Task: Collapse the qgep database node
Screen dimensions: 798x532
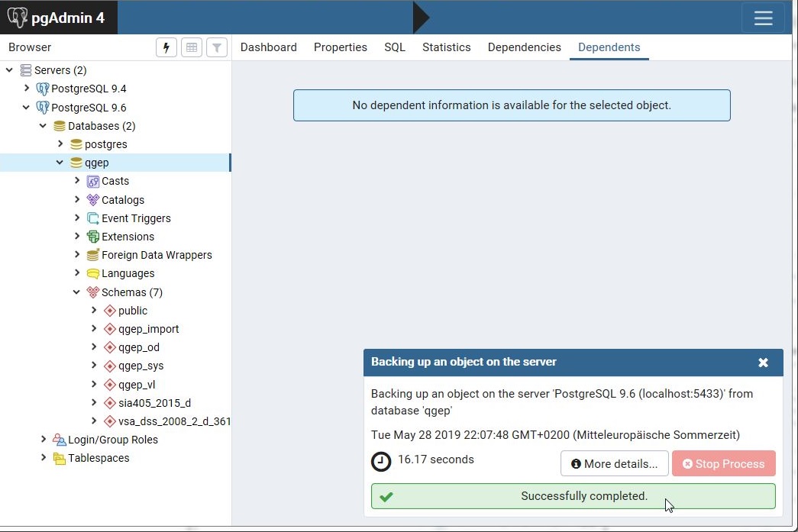Action: 60,163
